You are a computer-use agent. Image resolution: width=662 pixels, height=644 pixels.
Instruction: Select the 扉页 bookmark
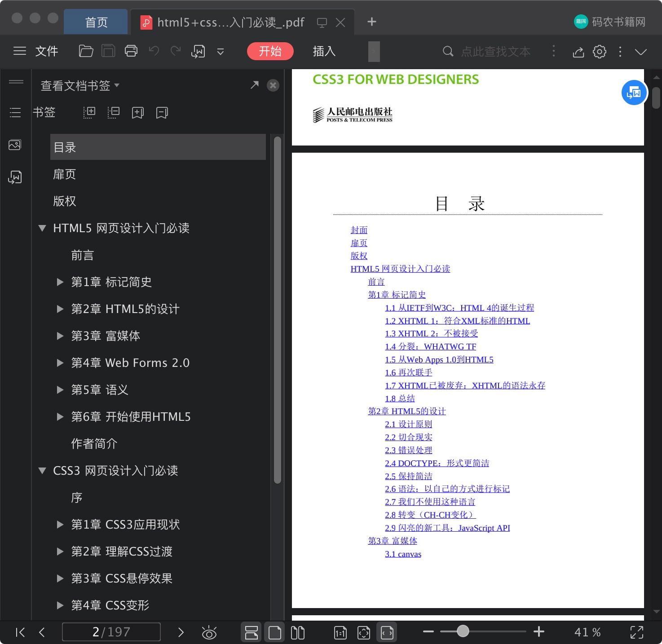coord(65,174)
